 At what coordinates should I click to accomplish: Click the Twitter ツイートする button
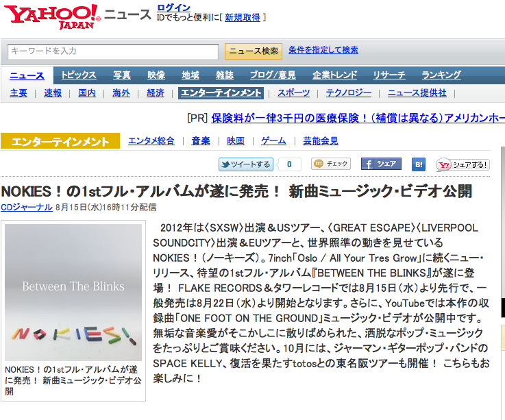pos(246,164)
